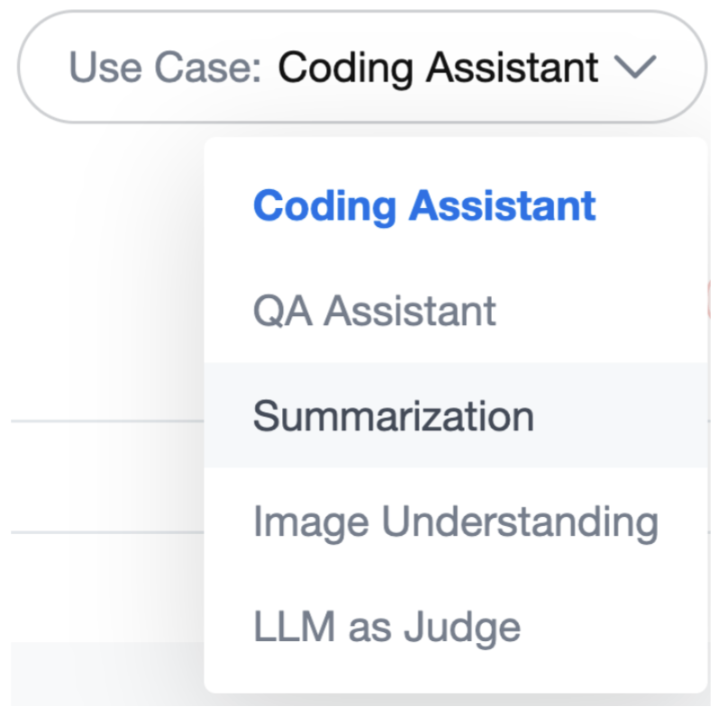Toggle the Use Case selector pill
Image resolution: width=728 pixels, height=715 pixels.
pyautogui.click(x=362, y=68)
